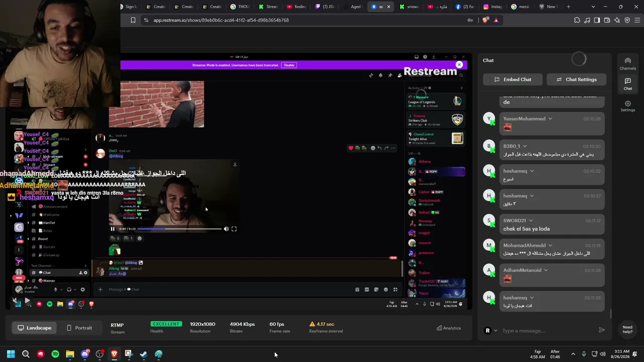Focus the 'Type a message...' chat input
This screenshot has width=644, height=362.
tap(547, 330)
